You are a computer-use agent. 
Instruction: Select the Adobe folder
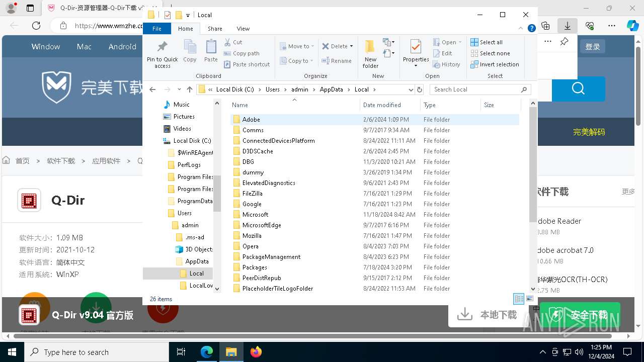[x=374, y=120]
